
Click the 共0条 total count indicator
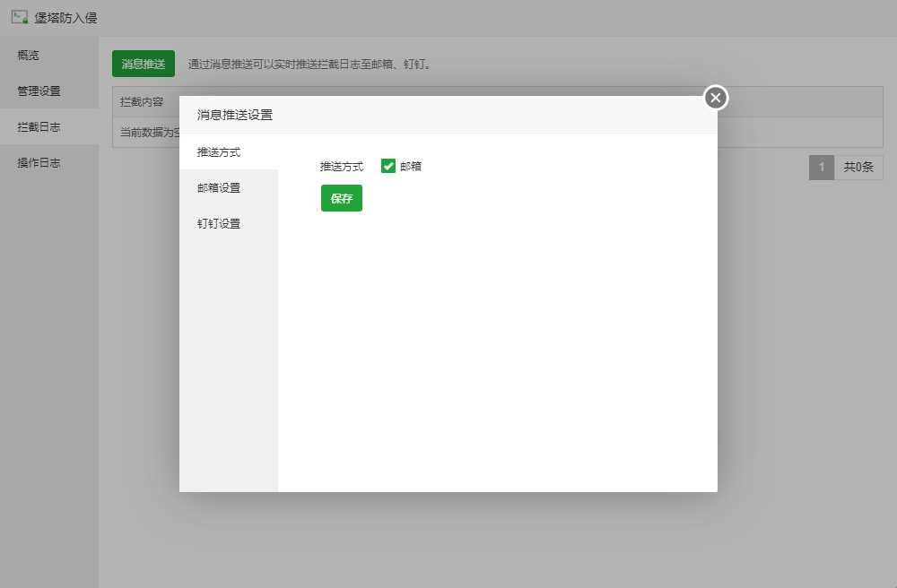coord(858,168)
